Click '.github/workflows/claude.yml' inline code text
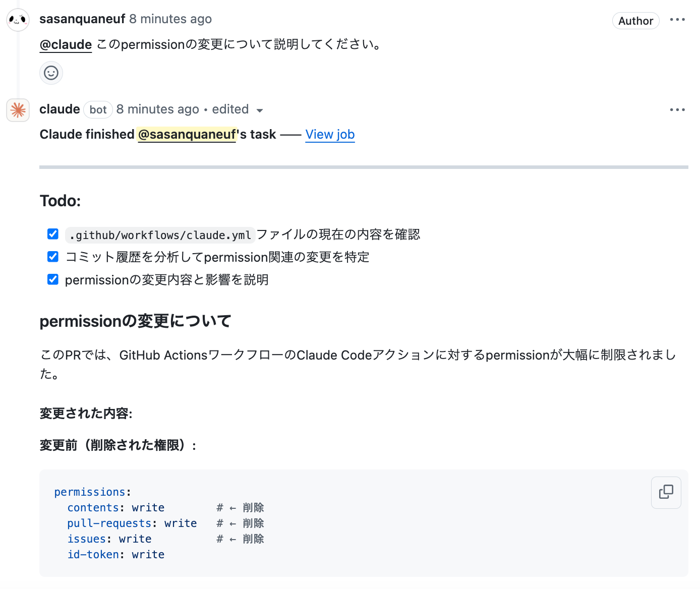The width and height of the screenshot is (700, 589). click(160, 235)
